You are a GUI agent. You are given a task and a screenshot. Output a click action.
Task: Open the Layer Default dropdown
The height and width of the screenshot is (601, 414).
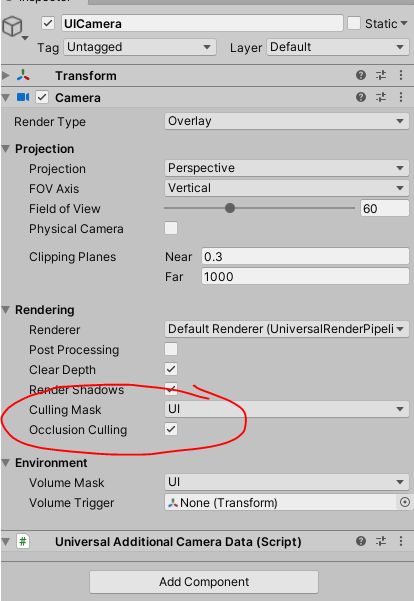tap(338, 47)
